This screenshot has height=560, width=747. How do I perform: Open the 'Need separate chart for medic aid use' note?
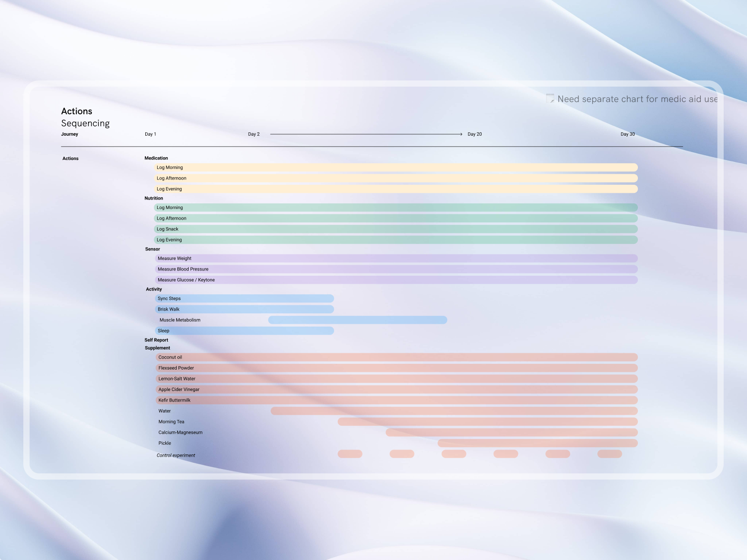pos(637,99)
